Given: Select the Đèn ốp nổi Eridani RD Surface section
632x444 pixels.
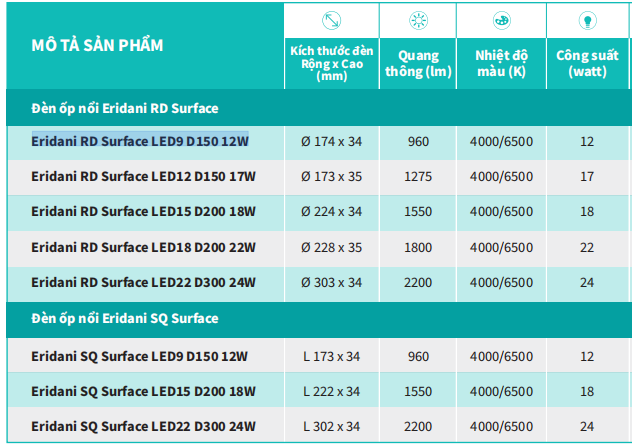Looking at the screenshot, I should (125, 107).
